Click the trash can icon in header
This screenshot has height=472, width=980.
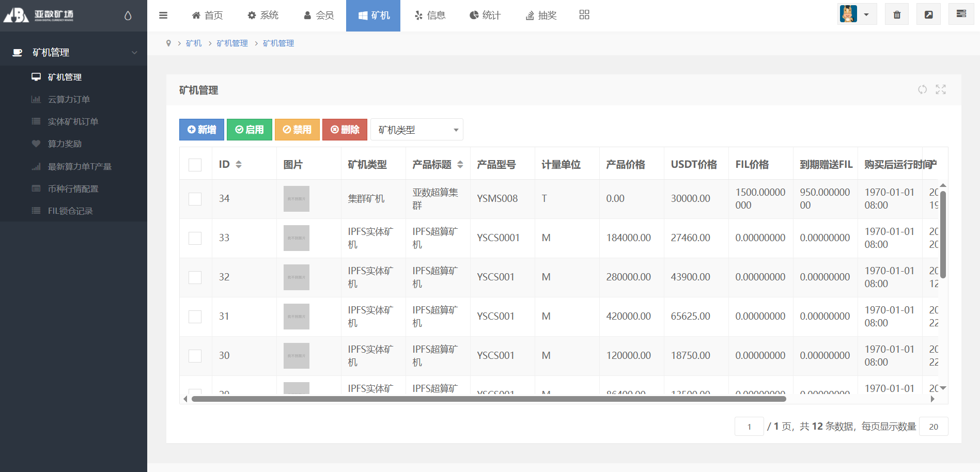point(897,14)
